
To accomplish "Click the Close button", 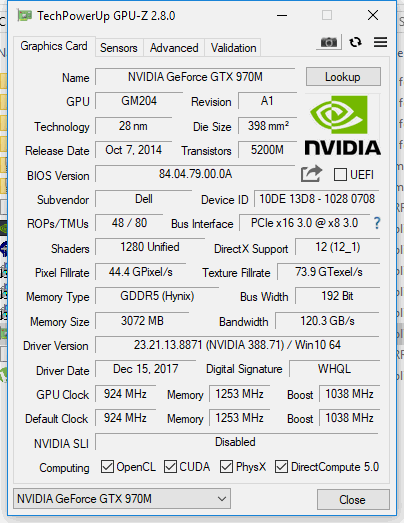I will [x=353, y=499].
